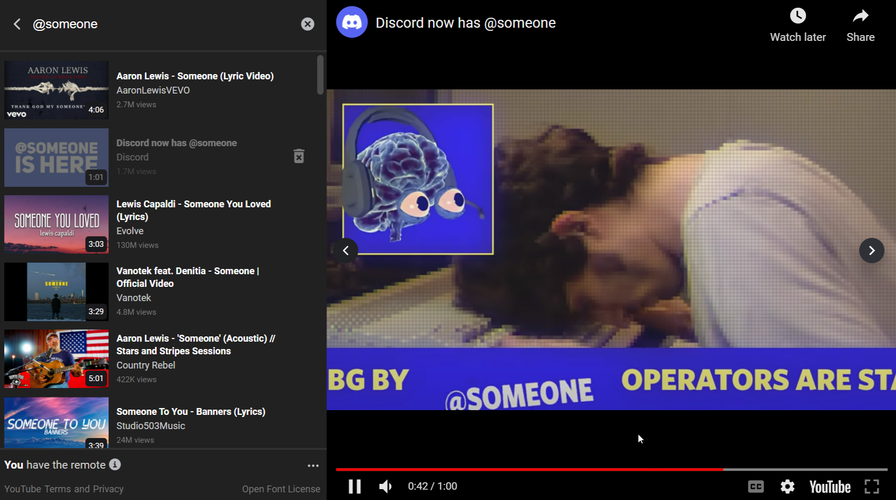Click the Country Rebel channel name
This screenshot has width=896, height=500.
click(x=146, y=365)
